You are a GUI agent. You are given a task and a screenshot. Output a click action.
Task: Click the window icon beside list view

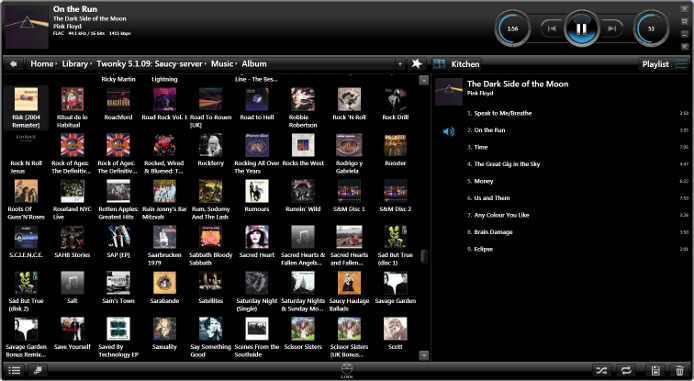tap(38, 370)
